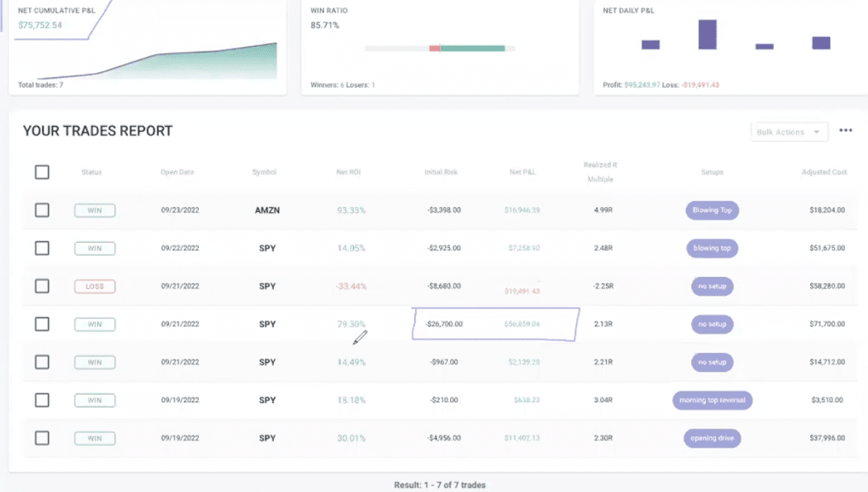Screen dimensions: 868x492
Task: Click the green section of the win ratio bar
Action: point(472,49)
